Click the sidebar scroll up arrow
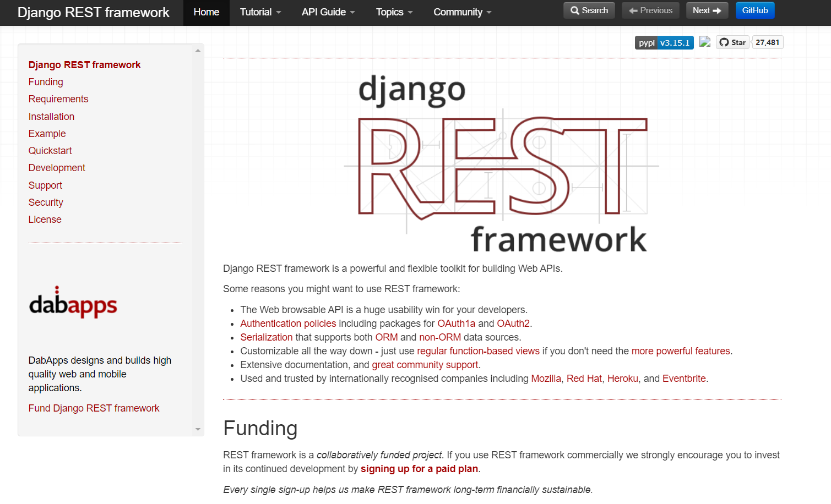This screenshot has height=504, width=831. click(198, 51)
